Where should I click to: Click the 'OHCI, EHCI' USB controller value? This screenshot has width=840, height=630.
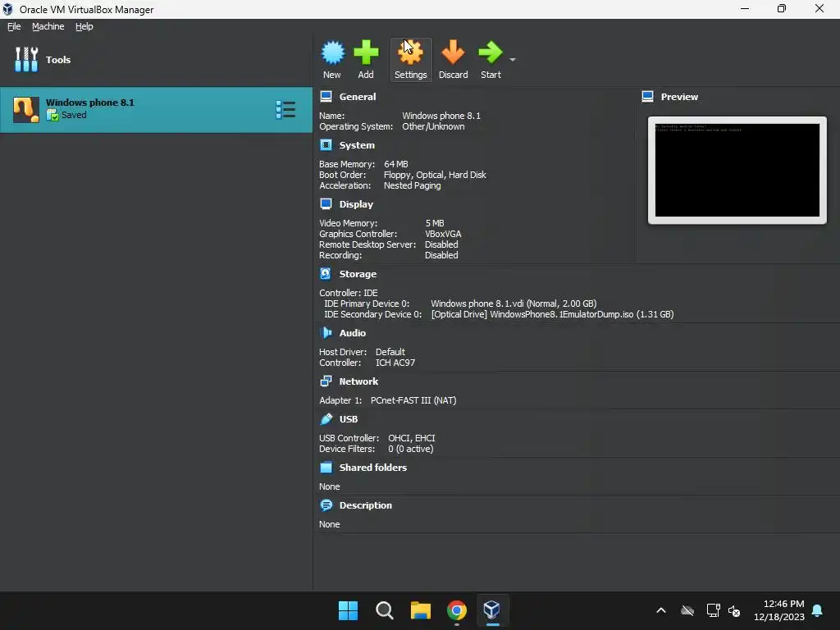[x=412, y=438]
